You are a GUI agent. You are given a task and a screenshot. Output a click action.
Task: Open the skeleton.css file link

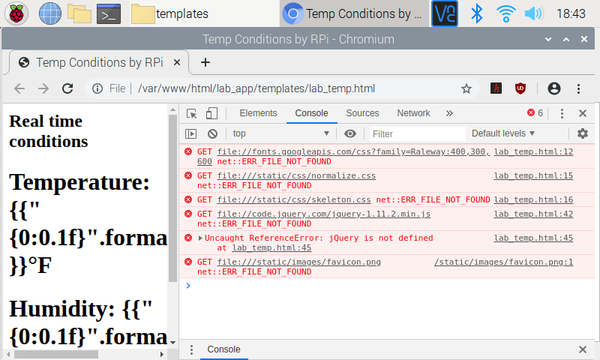pyautogui.click(x=294, y=200)
